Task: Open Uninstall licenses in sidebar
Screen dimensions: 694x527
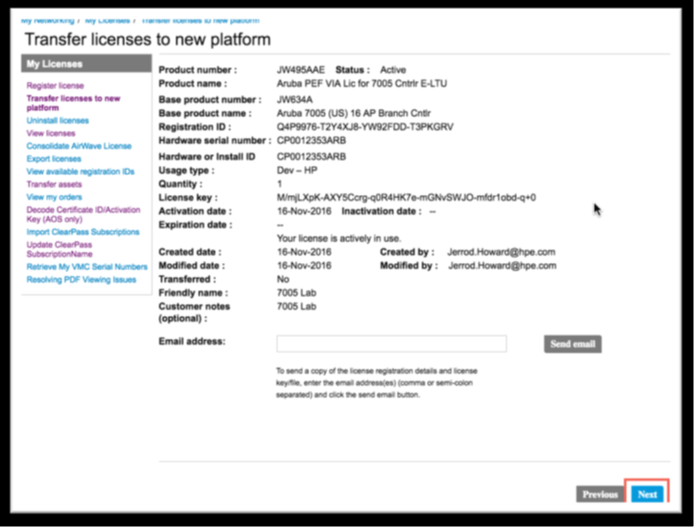Action: click(x=58, y=121)
